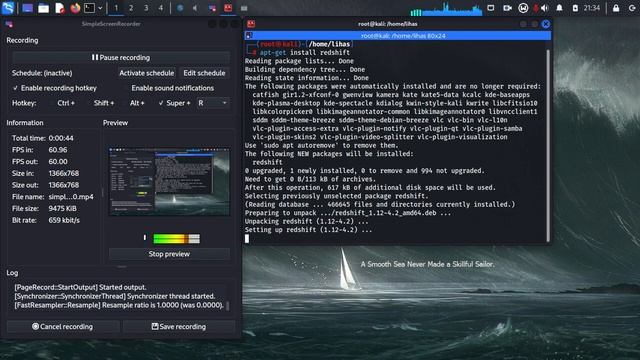
Task: Select SimpleScreenRecorder in the taskbar
Action: (212, 8)
